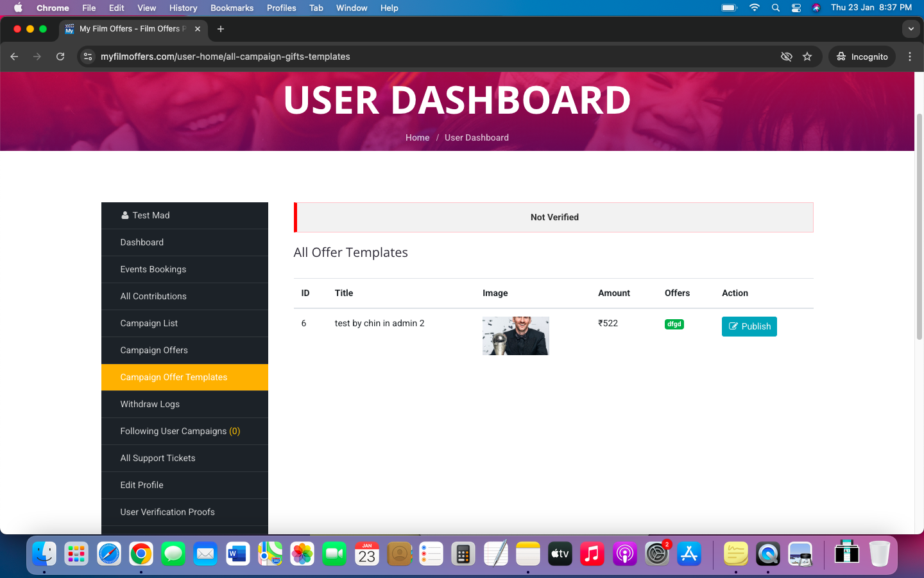Toggle macOS Control Center icon

click(796, 8)
